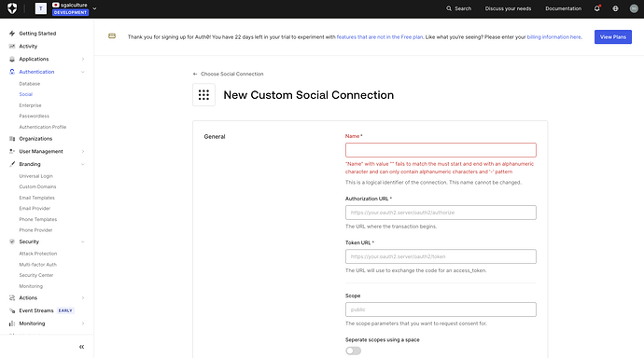
Task: Expand the Applications section
Action: click(83, 59)
